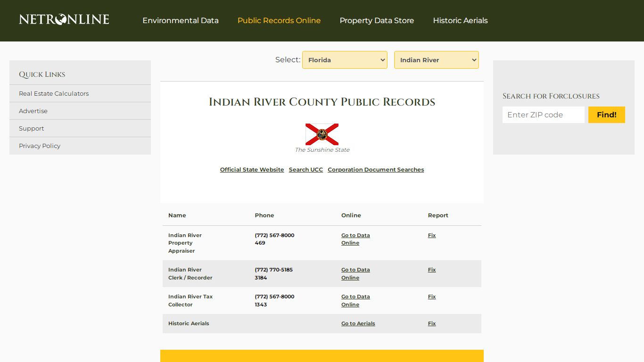Click Fix for Indian River Property Appraiser
644x362 pixels.
pos(432,235)
